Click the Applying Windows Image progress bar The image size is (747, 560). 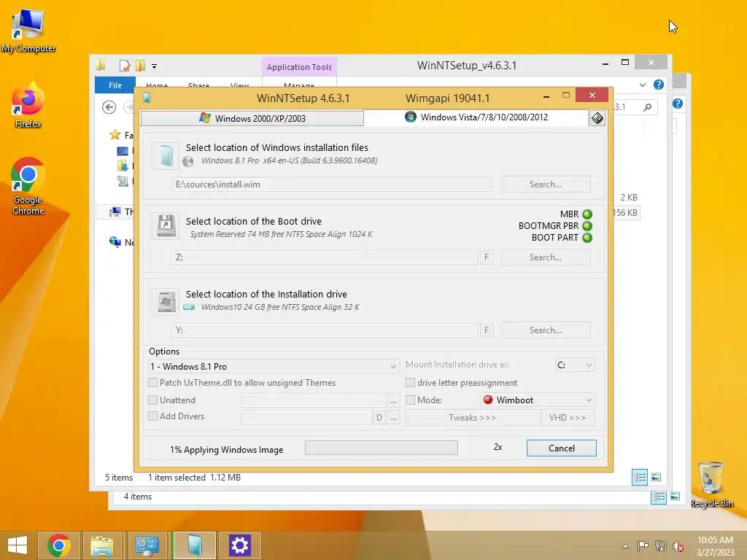tap(381, 448)
